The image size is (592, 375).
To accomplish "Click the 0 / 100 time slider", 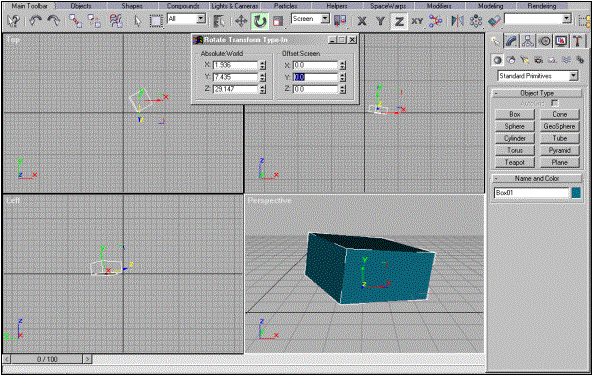I will (x=47, y=359).
